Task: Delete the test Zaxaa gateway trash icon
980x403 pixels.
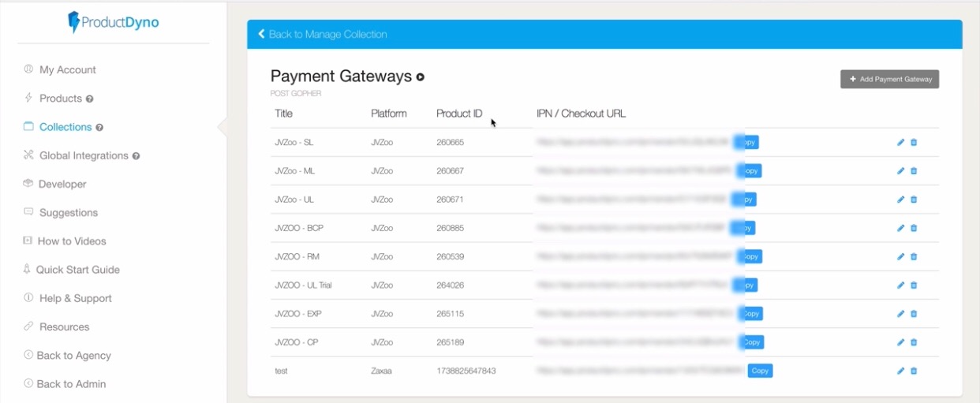Action: point(914,371)
